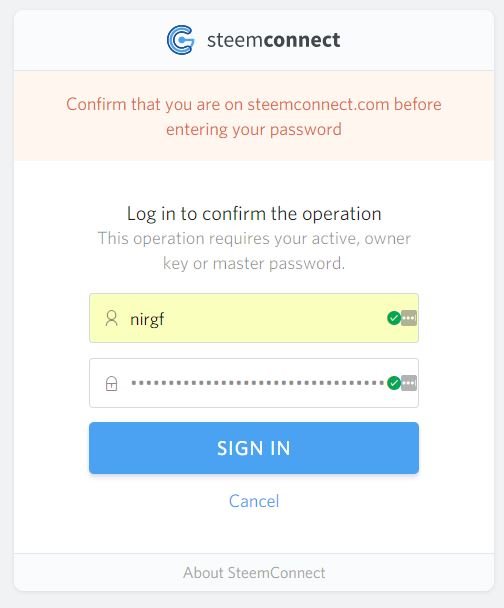Click the green checkmark in username field
Image resolution: width=504 pixels, height=608 pixels.
click(394, 318)
